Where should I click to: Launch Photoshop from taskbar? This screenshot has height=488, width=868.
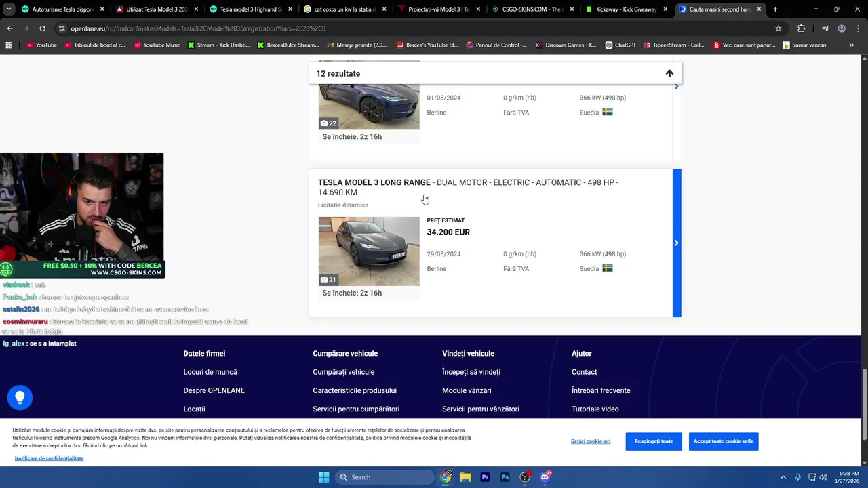(x=505, y=477)
